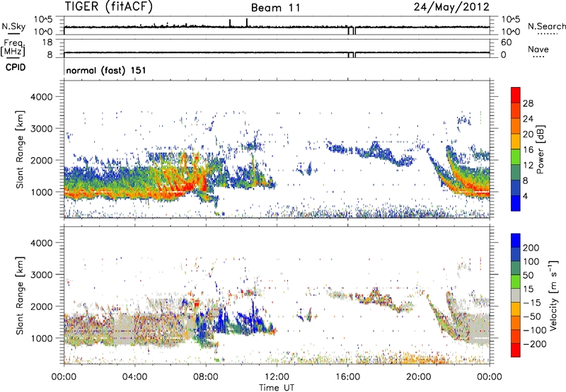Click the '2000' range tick in velocity panel
This screenshot has height=392, width=566.
tap(42, 306)
